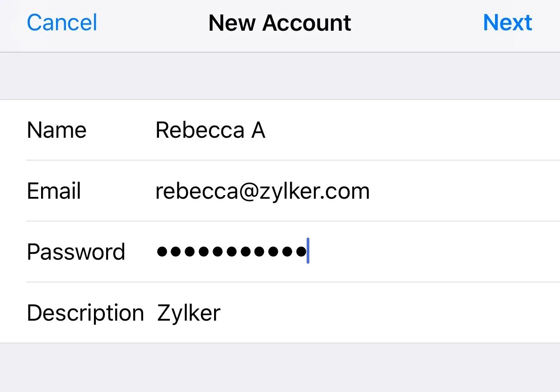This screenshot has width=560, height=392.
Task: Tap Next to continue account setup
Action: tap(508, 23)
